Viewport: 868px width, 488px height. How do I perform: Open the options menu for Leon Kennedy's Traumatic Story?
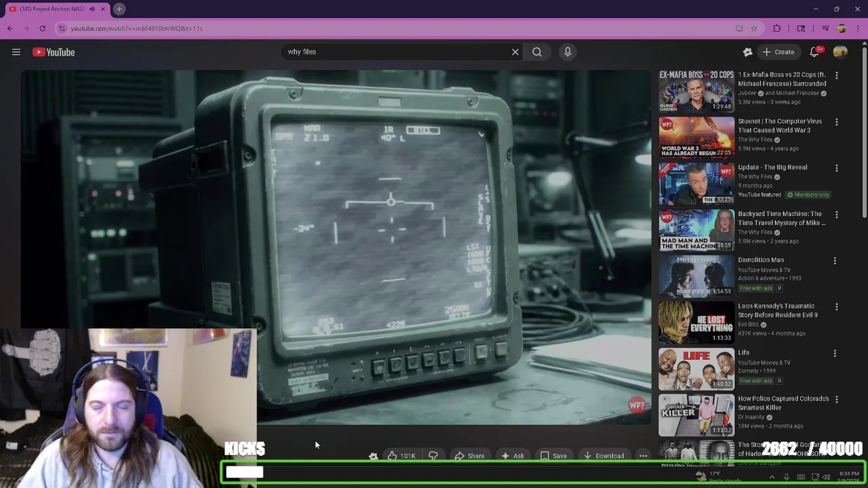tap(836, 307)
